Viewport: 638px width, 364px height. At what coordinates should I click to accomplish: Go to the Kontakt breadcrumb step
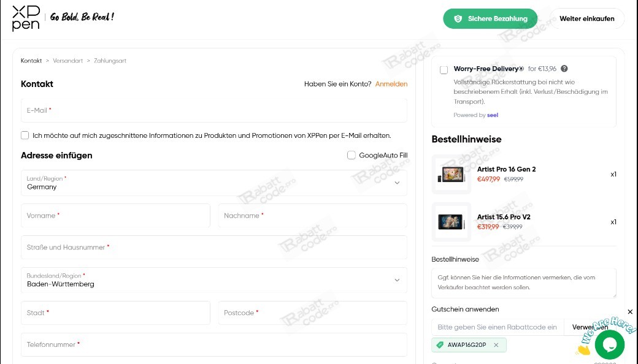click(x=31, y=61)
